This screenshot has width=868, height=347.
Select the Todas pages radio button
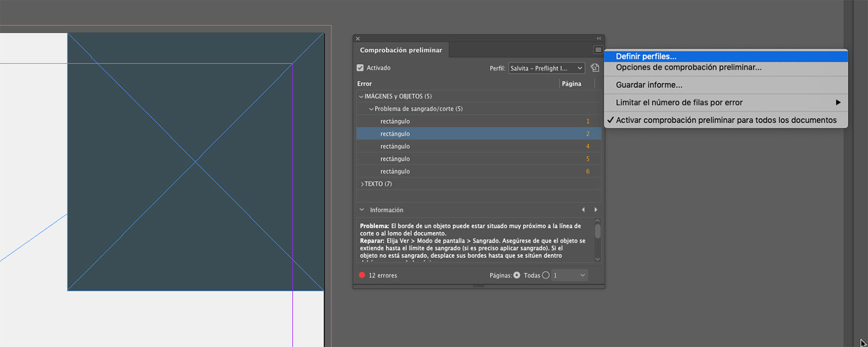[517, 275]
